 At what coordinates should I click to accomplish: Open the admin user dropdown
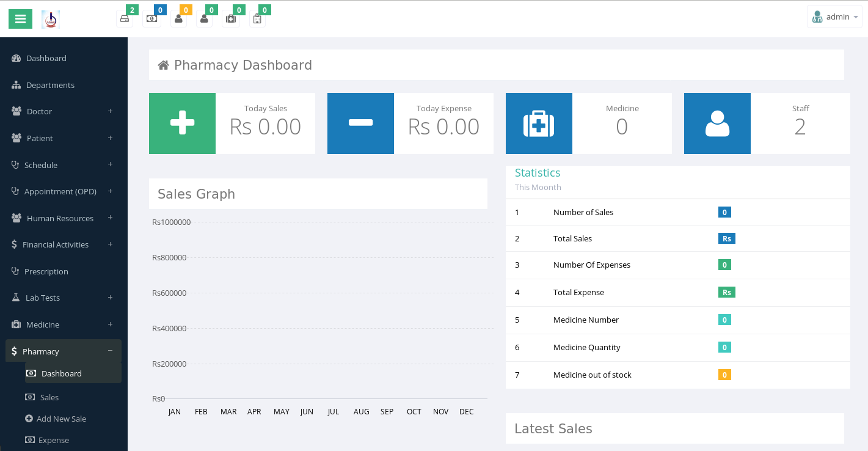834,16
